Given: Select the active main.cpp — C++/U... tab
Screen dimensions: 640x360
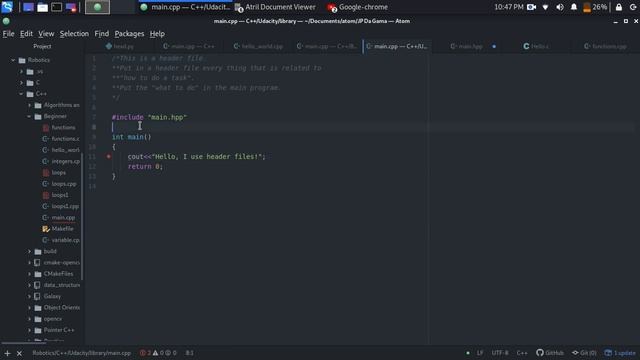Looking at the screenshot, I should point(397,47).
